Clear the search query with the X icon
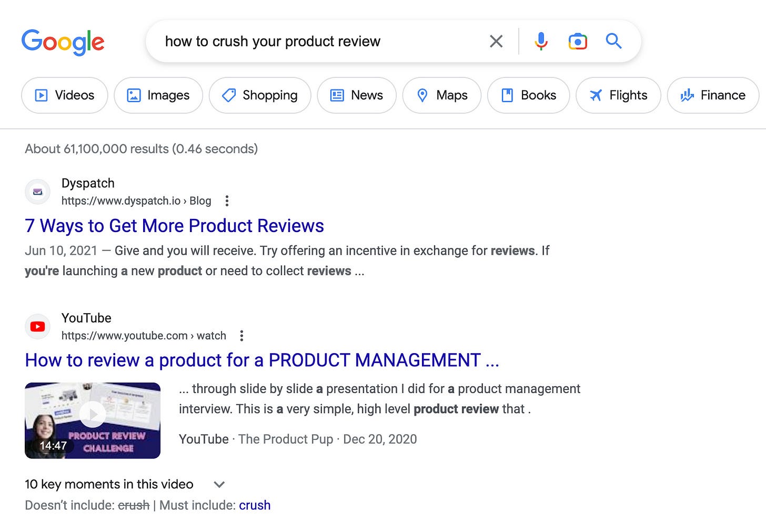The width and height of the screenshot is (766, 532). coord(495,41)
